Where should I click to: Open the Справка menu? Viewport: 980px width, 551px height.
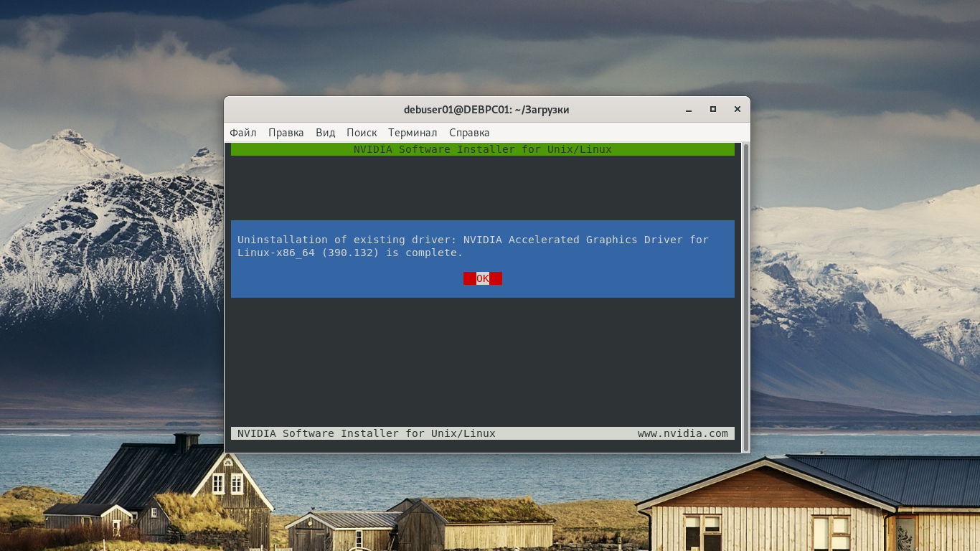coord(469,133)
